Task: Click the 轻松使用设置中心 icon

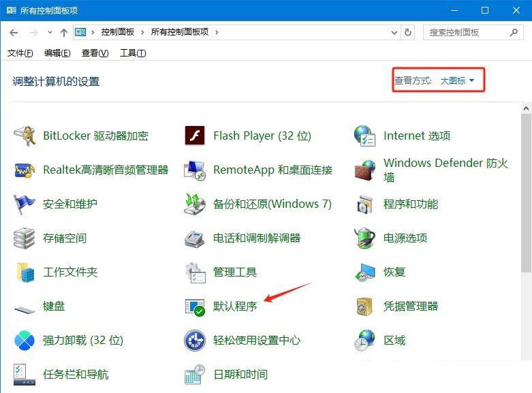Action: tap(195, 341)
